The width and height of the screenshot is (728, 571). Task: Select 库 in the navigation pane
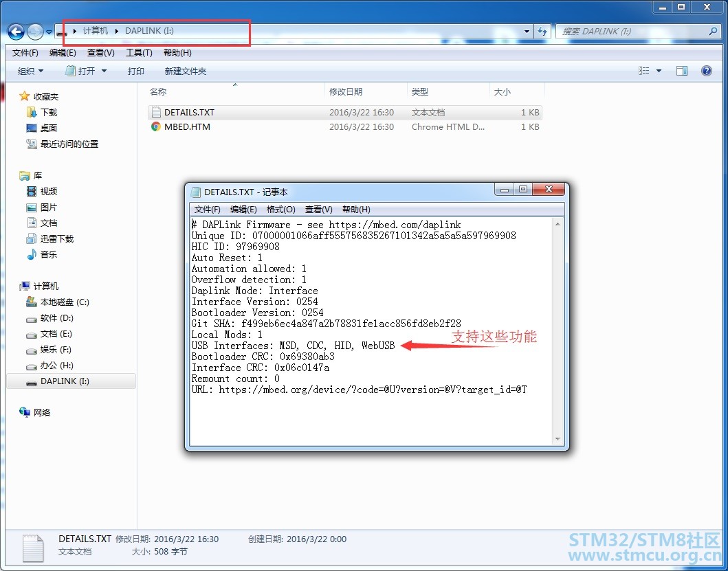(x=31, y=175)
